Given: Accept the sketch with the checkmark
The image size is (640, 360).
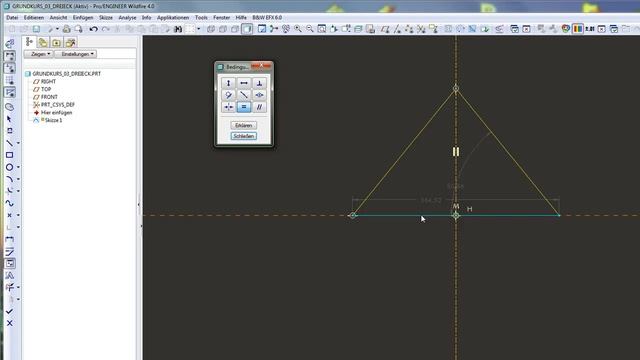Looking at the screenshot, I should (x=9, y=311).
